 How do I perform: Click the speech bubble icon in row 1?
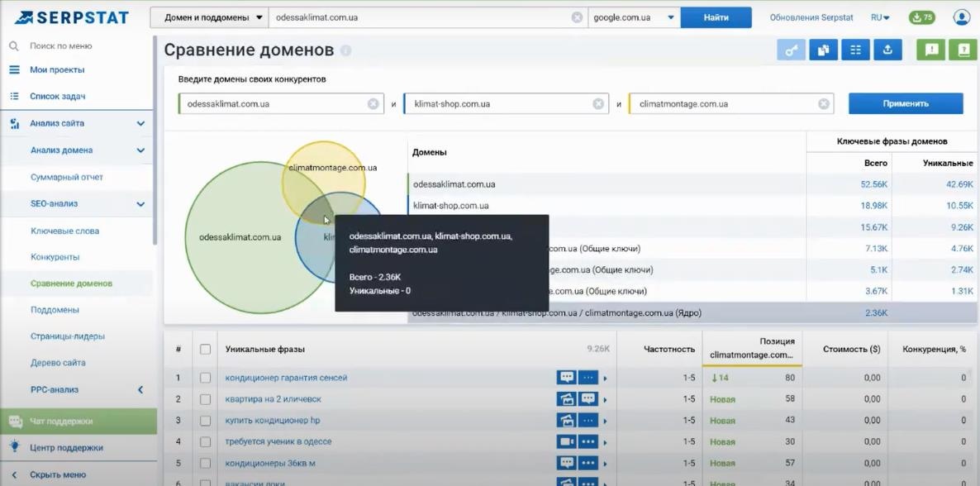(x=567, y=378)
